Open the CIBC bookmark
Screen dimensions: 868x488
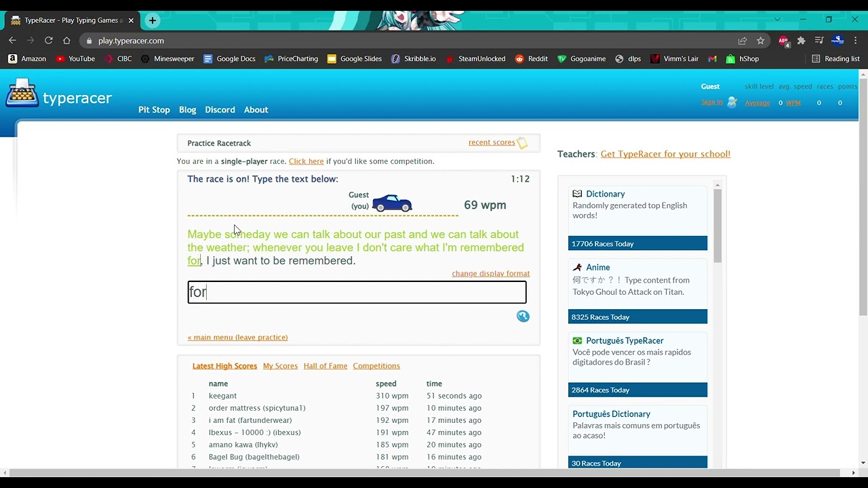pos(118,59)
